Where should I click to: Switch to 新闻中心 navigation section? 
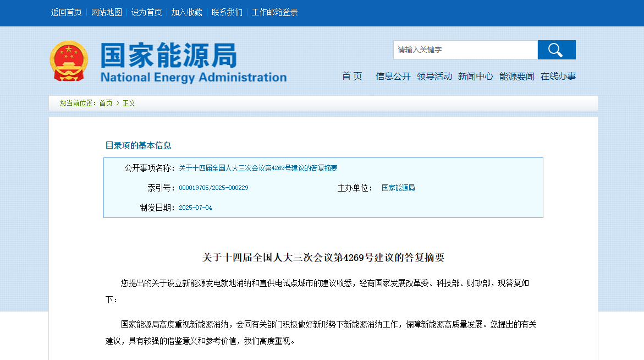click(475, 77)
